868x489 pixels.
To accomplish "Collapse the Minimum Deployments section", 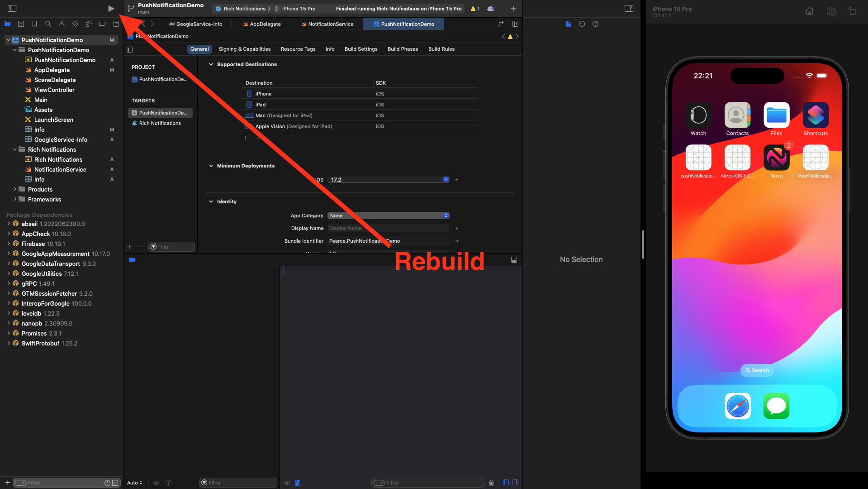I will pyautogui.click(x=211, y=166).
